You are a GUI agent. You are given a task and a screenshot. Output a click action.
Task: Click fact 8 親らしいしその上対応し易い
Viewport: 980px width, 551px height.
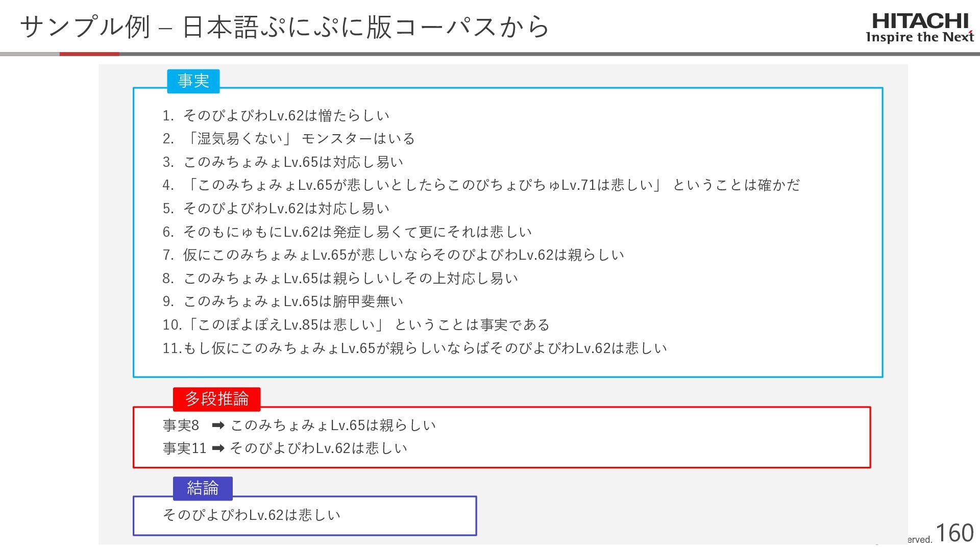pyautogui.click(x=340, y=279)
